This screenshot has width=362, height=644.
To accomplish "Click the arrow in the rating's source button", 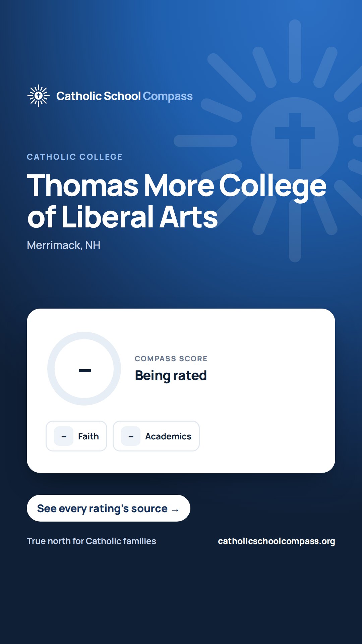I will [x=175, y=510].
